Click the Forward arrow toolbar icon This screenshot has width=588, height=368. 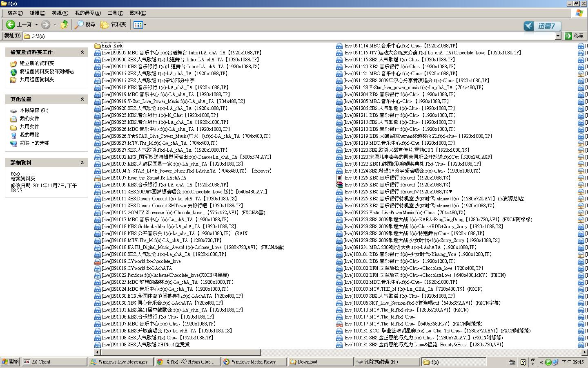pyautogui.click(x=46, y=25)
